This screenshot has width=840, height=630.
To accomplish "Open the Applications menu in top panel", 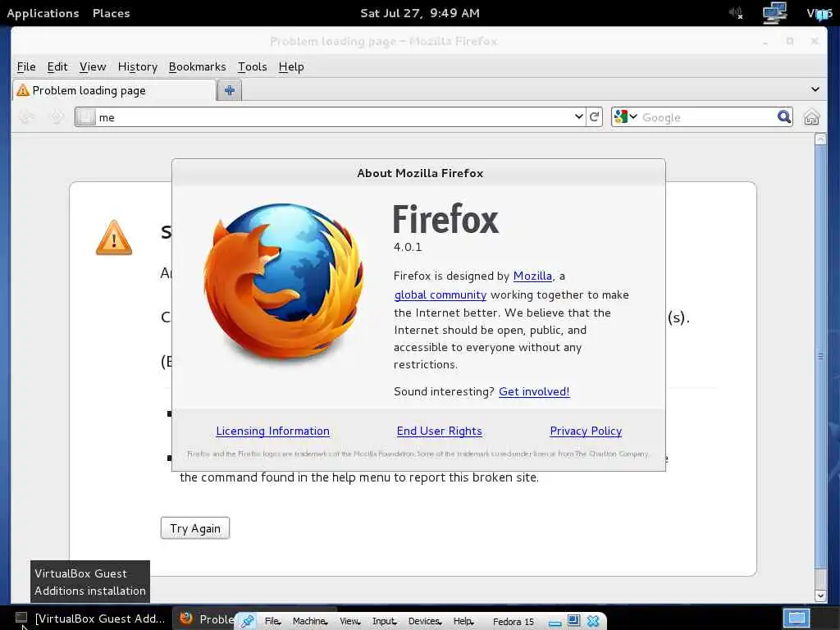I will (43, 13).
